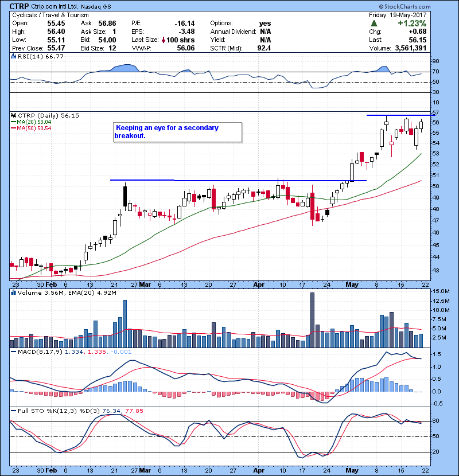Click the green +1.23% percent change

tap(412, 24)
